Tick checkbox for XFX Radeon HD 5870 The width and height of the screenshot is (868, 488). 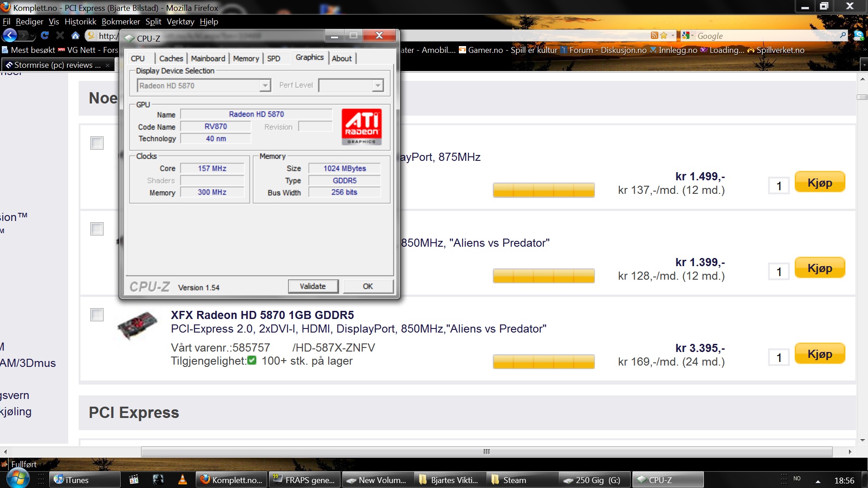coord(97,314)
